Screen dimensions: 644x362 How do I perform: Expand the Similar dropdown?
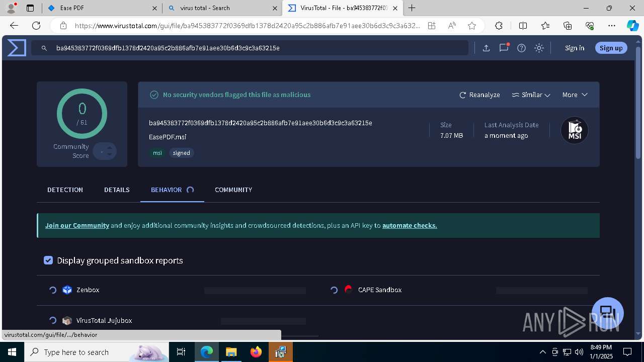tap(531, 95)
